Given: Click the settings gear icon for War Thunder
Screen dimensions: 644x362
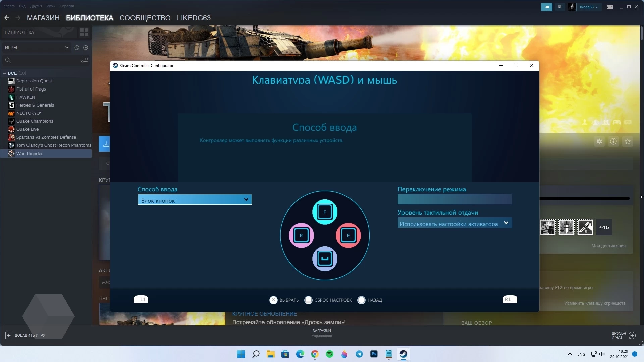Looking at the screenshot, I should (599, 141).
